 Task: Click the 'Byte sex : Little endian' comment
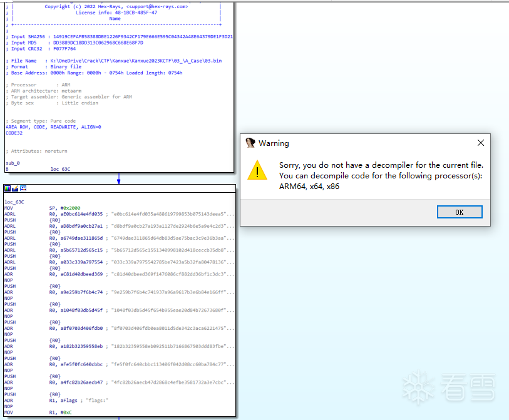[x=52, y=103]
